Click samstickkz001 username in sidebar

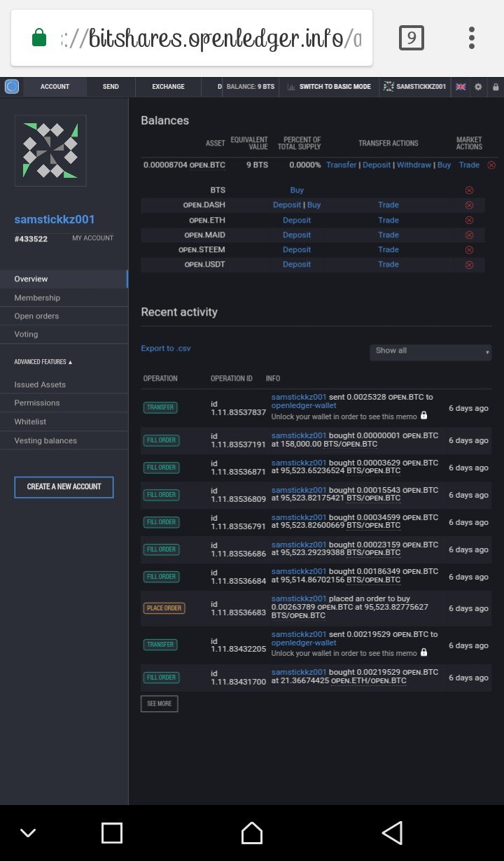(x=55, y=219)
